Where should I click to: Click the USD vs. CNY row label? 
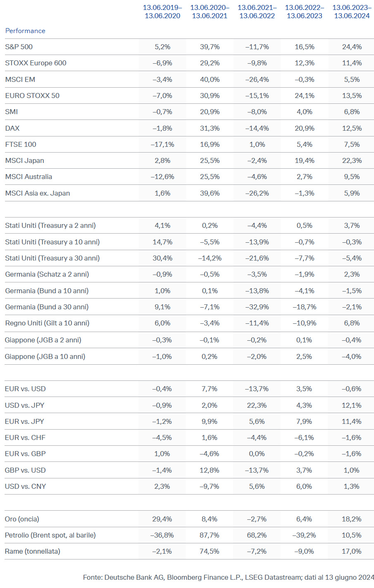[25, 486]
